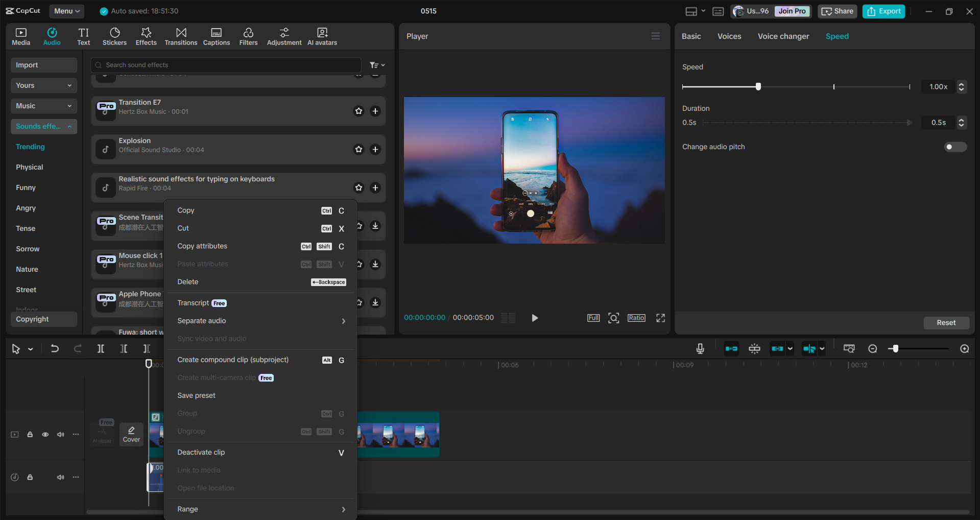Screen dimensions: 980x520
Task: Reset the speed settings
Action: pos(946,322)
